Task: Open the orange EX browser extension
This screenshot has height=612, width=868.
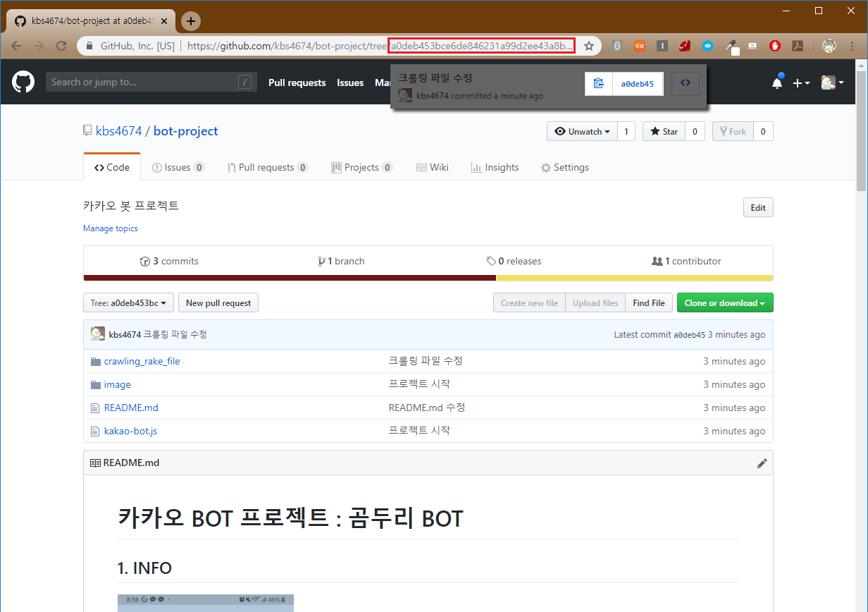Action: point(640,46)
